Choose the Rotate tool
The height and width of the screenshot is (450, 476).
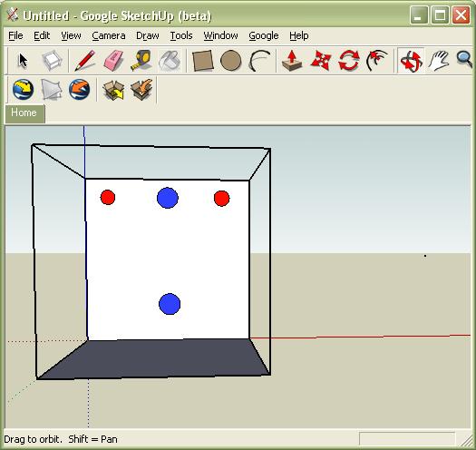click(349, 61)
